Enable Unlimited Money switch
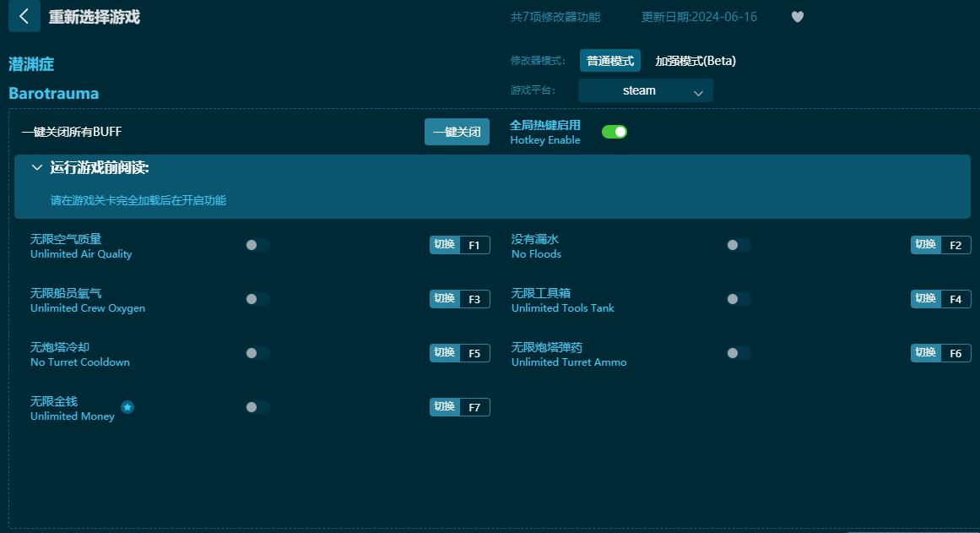Image resolution: width=980 pixels, height=533 pixels. (x=257, y=407)
